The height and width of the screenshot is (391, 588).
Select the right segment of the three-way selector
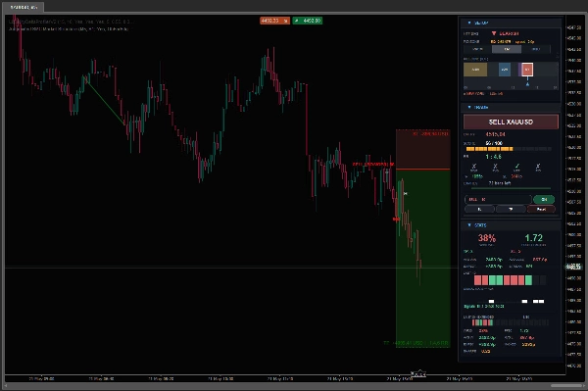pyautogui.click(x=536, y=49)
